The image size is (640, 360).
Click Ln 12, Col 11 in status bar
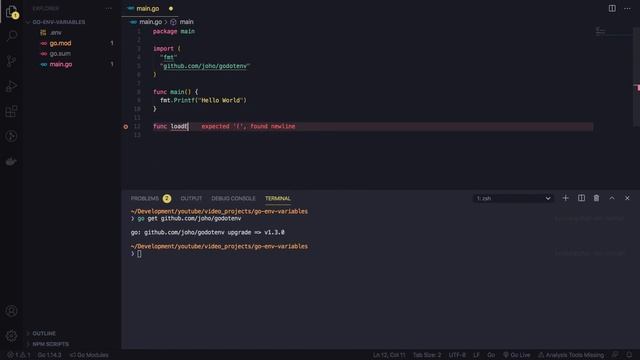[389, 355]
